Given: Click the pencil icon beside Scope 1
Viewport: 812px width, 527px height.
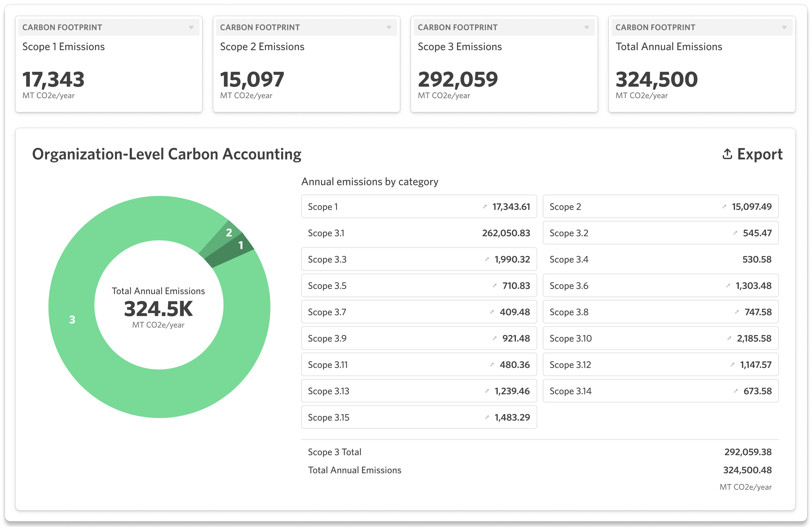Looking at the screenshot, I should pyautogui.click(x=485, y=207).
